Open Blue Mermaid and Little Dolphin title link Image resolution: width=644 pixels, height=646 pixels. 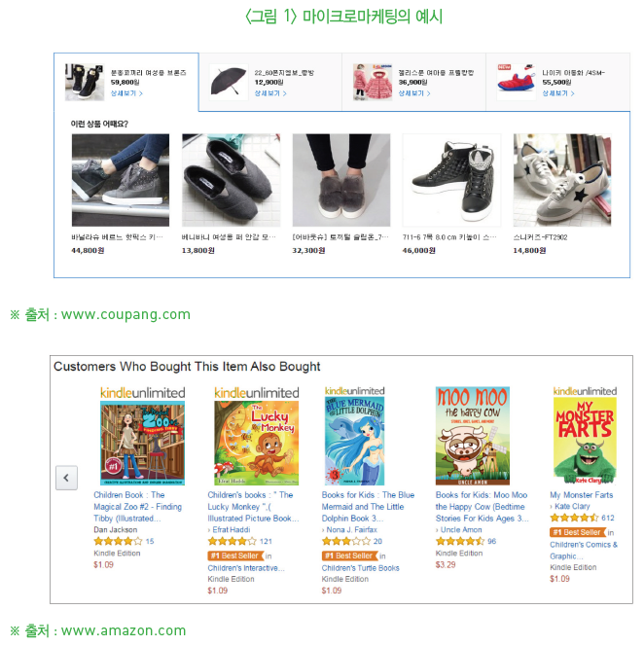pos(368,506)
